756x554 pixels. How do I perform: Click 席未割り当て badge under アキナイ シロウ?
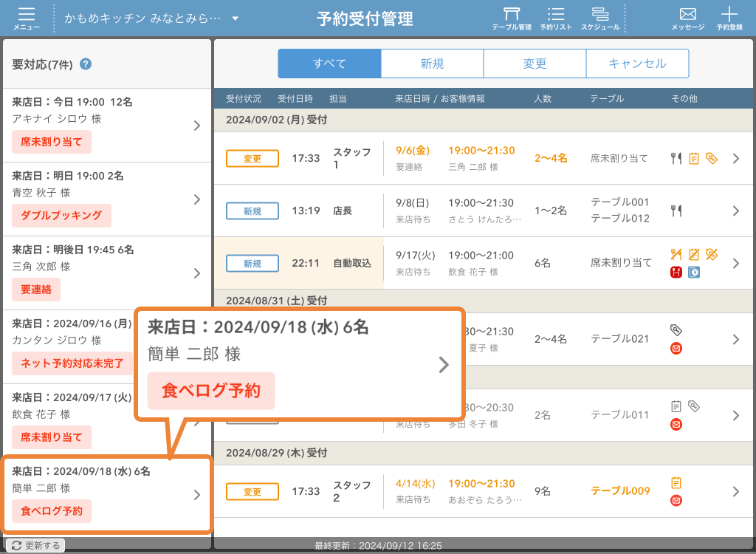pos(52,142)
